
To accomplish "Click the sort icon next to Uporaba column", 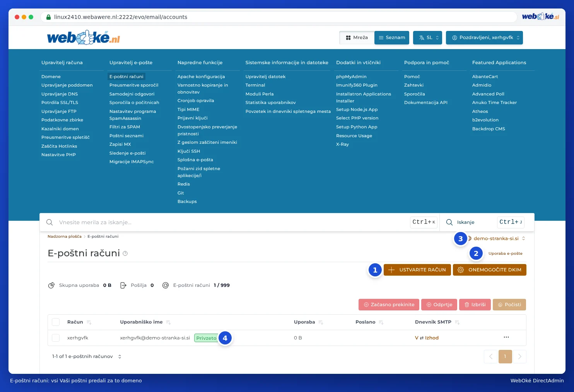I will [x=321, y=322].
